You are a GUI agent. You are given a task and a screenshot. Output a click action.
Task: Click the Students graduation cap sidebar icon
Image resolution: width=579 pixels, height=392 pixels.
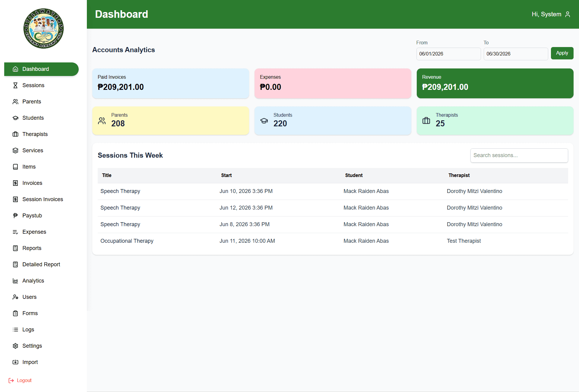click(15, 118)
